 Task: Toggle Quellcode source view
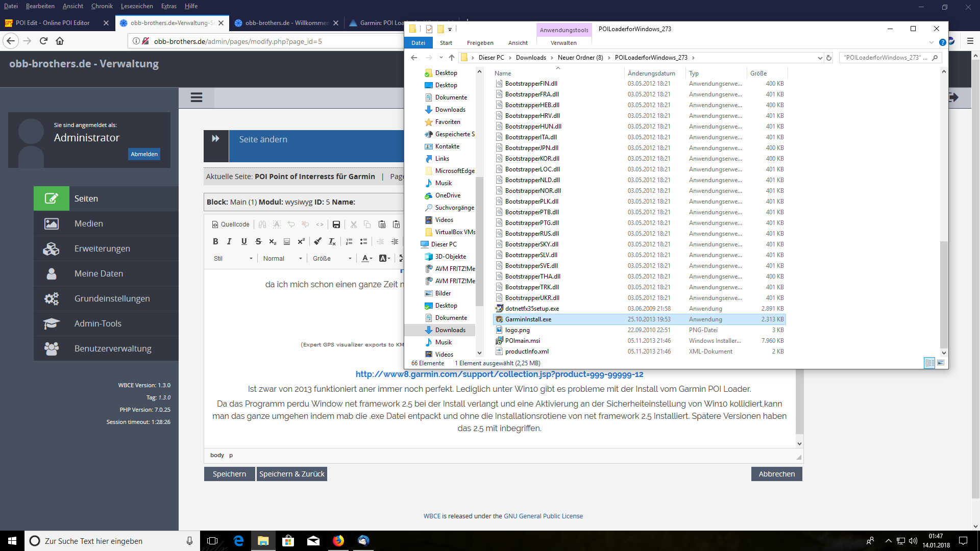point(230,224)
